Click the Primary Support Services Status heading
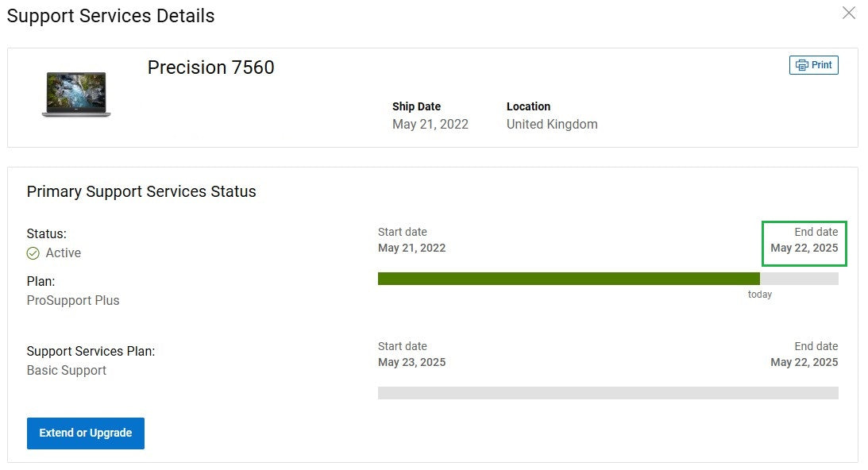This screenshot has height=470, width=868. [141, 191]
